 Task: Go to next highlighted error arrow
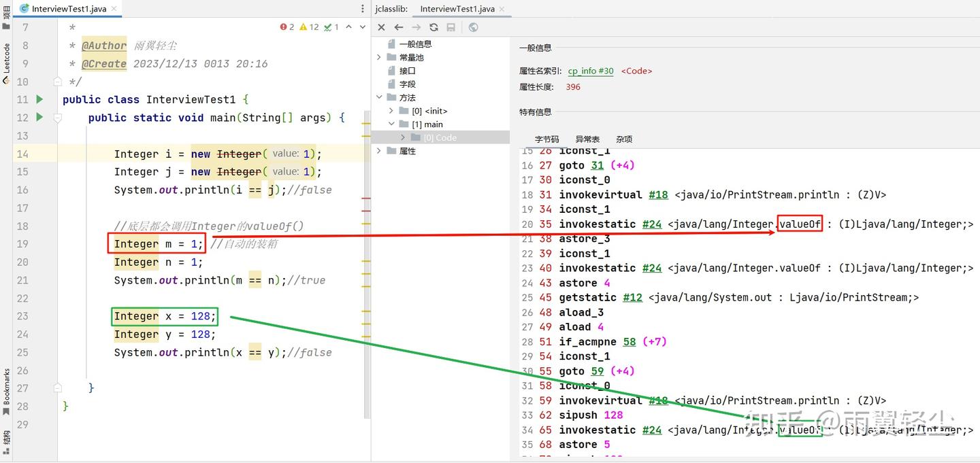(x=364, y=27)
